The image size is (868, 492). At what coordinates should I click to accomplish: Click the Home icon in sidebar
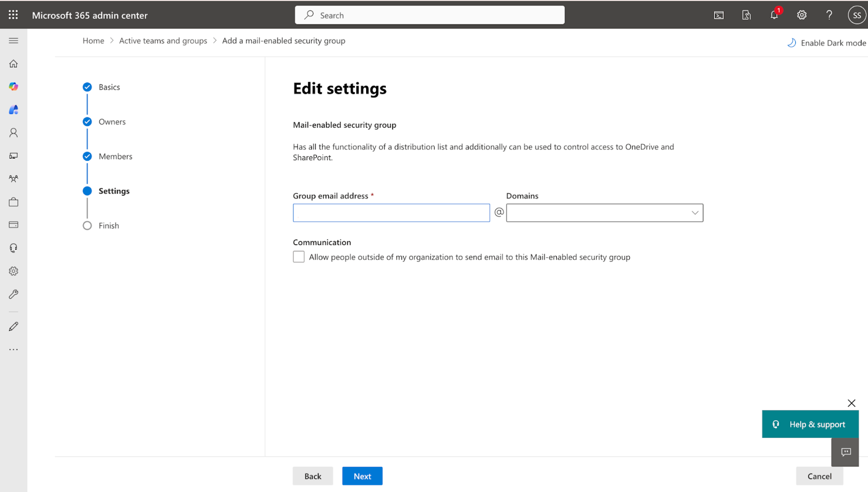[x=14, y=64]
